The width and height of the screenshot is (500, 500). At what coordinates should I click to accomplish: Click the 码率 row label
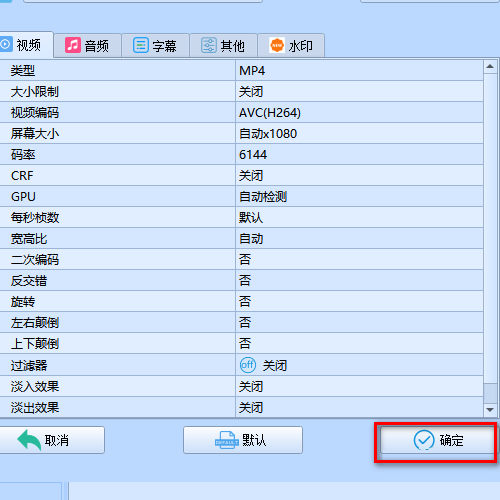coord(22,155)
